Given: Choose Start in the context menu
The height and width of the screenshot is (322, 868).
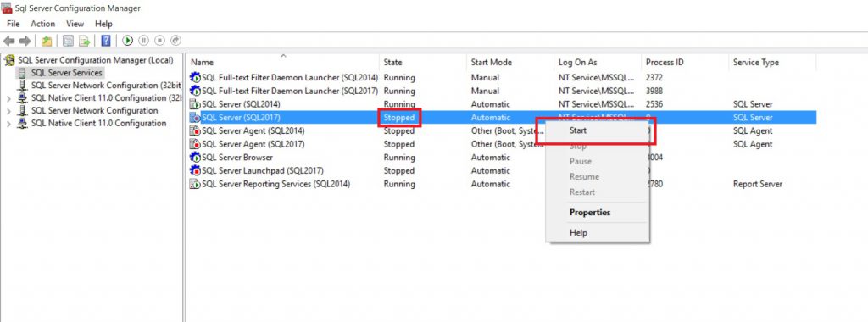Looking at the screenshot, I should [x=598, y=130].
